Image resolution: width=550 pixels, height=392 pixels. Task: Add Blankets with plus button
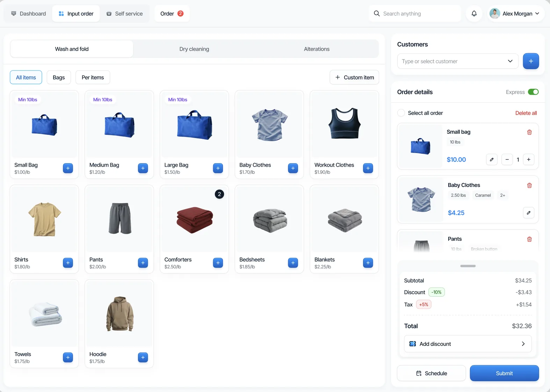pyautogui.click(x=368, y=263)
